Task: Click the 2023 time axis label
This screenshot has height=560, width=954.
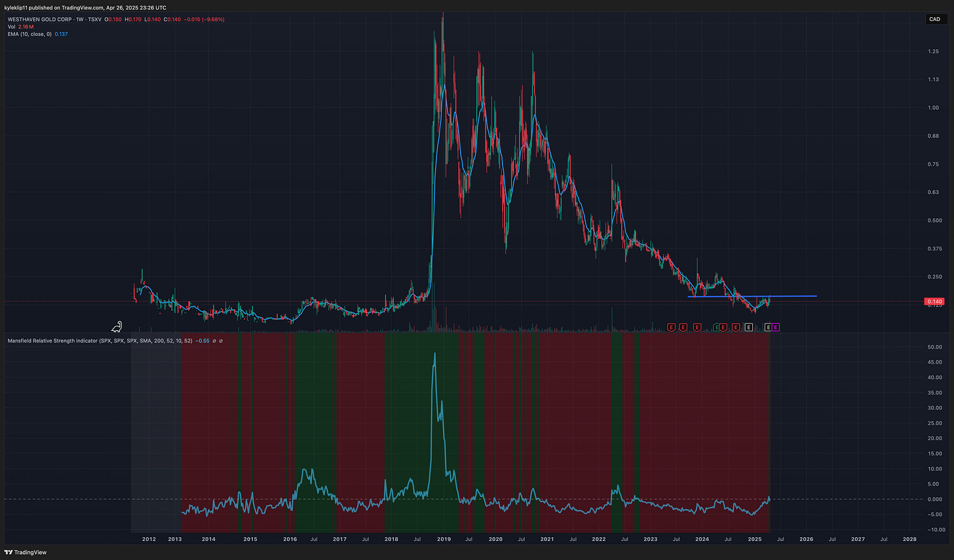Action: (x=650, y=539)
